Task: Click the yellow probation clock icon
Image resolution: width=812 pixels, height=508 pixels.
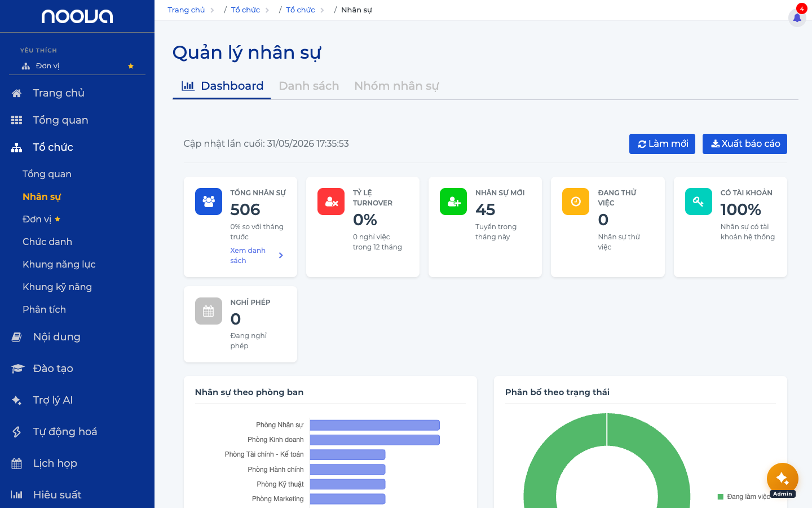Action: [576, 202]
